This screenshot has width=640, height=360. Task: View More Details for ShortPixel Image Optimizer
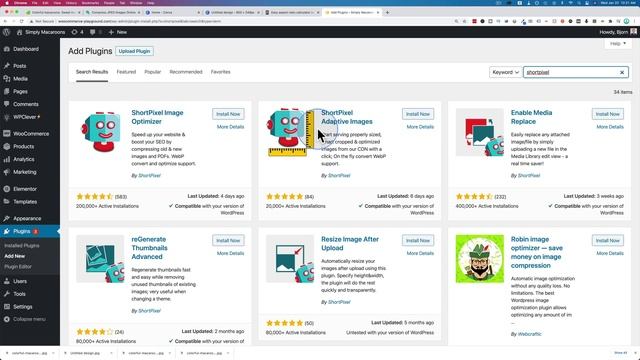[230, 127]
